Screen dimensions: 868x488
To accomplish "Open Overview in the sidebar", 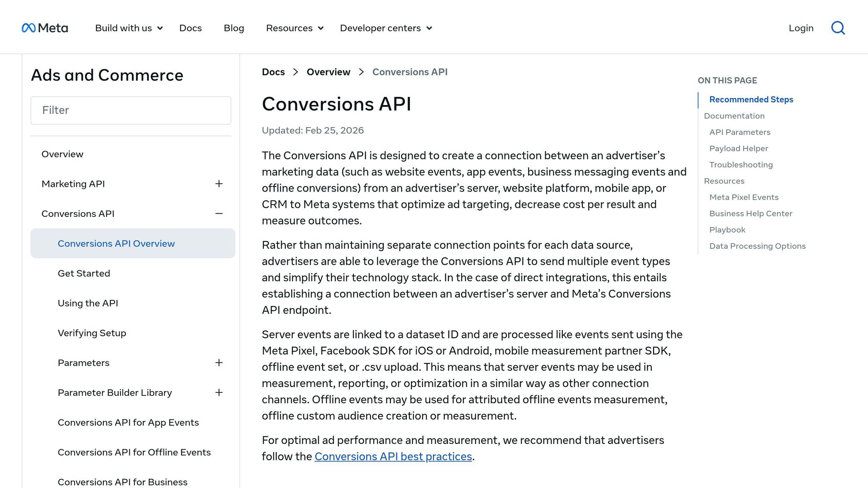I will click(x=62, y=154).
